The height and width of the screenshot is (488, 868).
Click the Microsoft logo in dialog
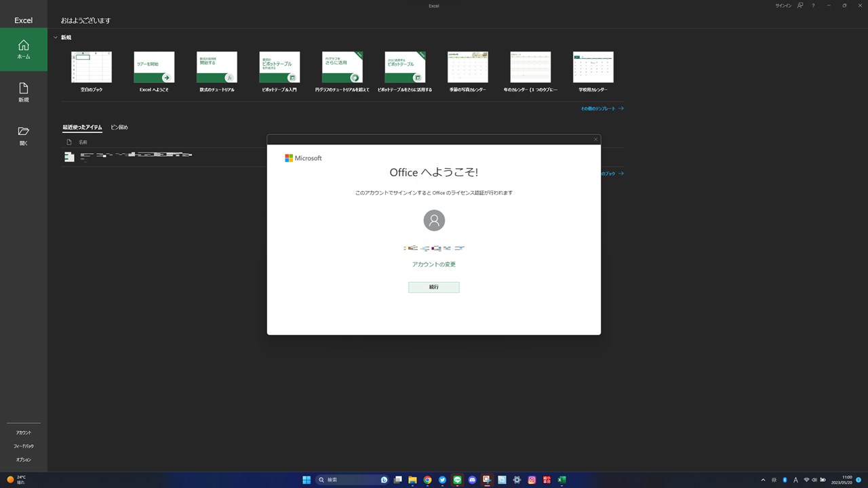click(x=303, y=158)
